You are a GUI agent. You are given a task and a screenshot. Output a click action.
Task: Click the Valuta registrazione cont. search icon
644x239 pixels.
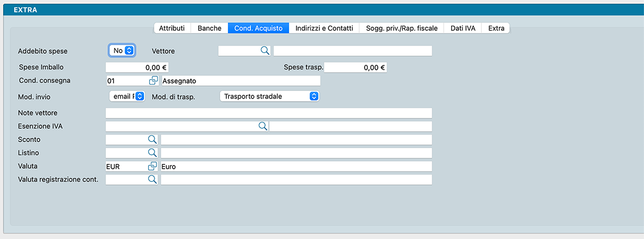(152, 179)
